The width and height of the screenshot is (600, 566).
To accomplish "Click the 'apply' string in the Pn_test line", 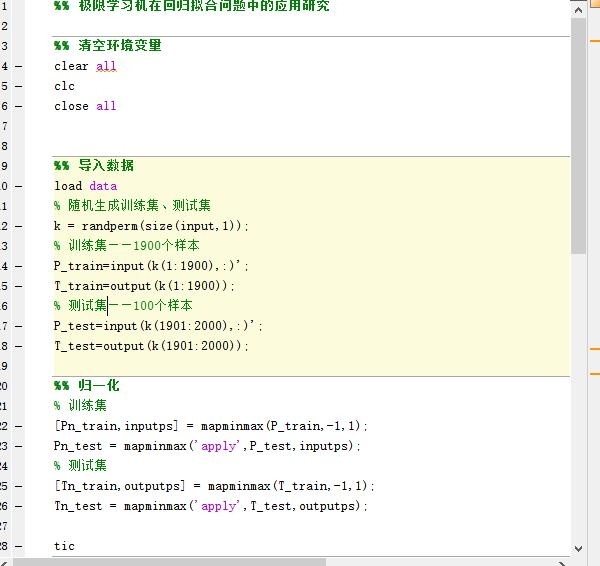I will [218, 446].
